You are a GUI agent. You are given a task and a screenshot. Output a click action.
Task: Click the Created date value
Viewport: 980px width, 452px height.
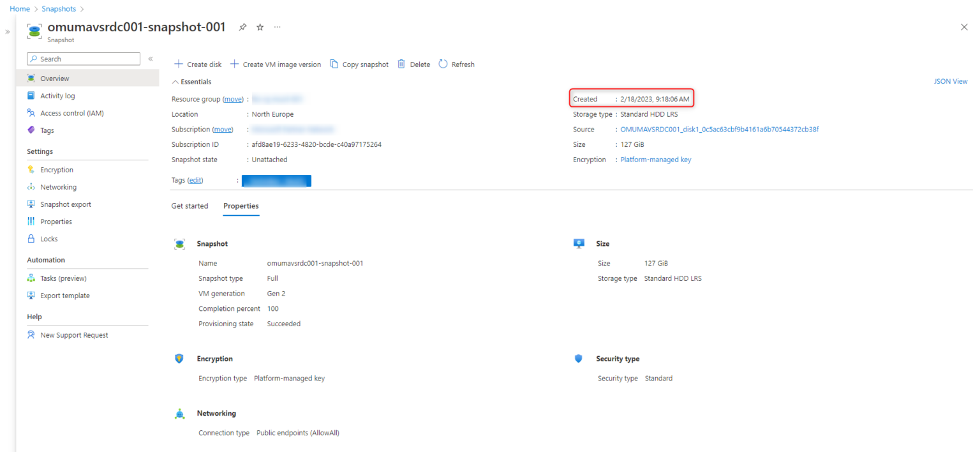click(x=655, y=99)
